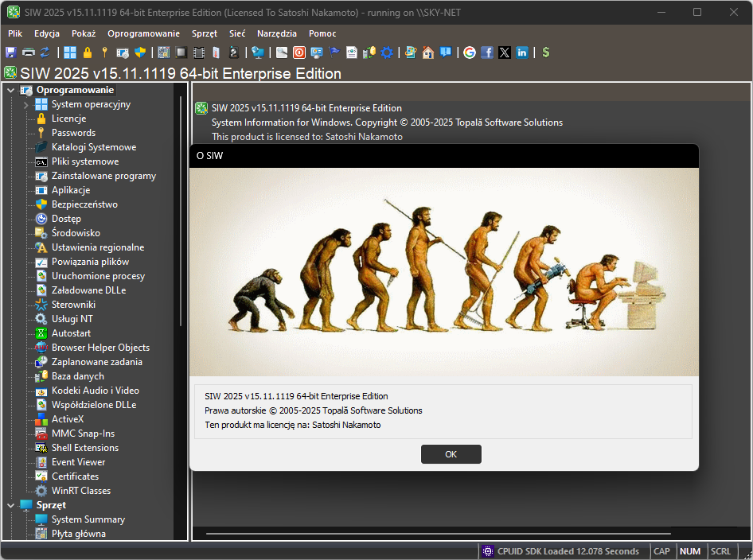Click the tree panel vertical scrollbar

(181, 211)
